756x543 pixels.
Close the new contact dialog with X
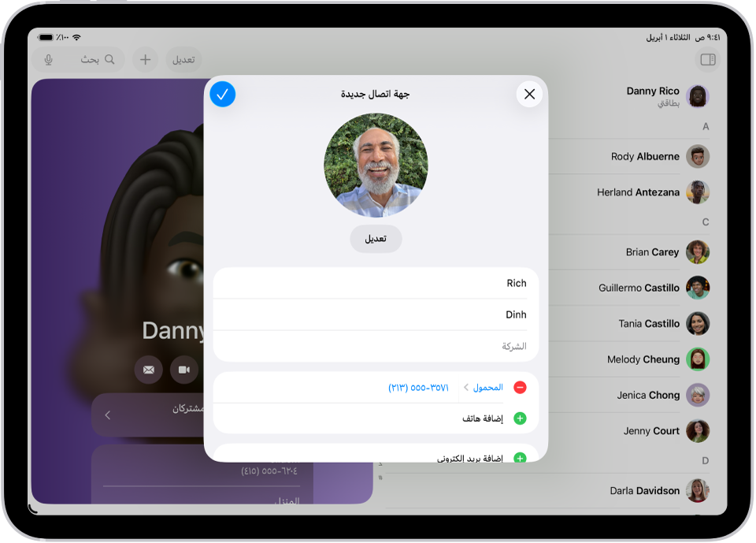(529, 94)
